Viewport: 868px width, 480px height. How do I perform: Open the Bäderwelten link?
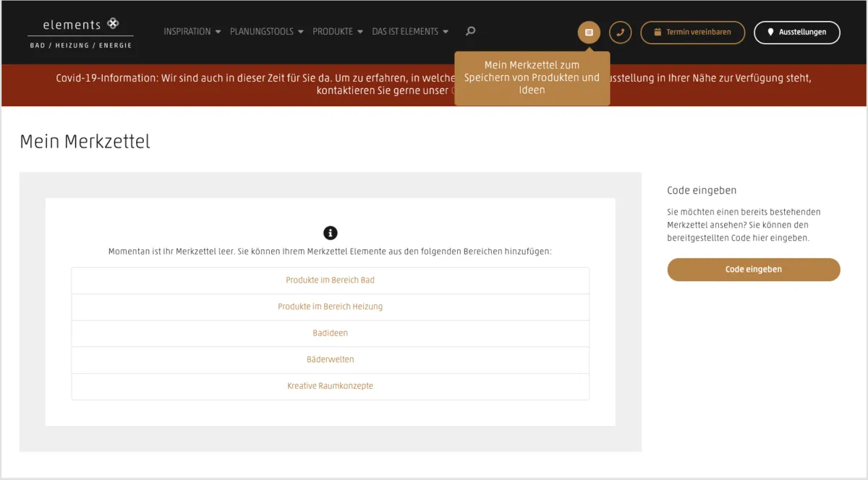click(330, 359)
